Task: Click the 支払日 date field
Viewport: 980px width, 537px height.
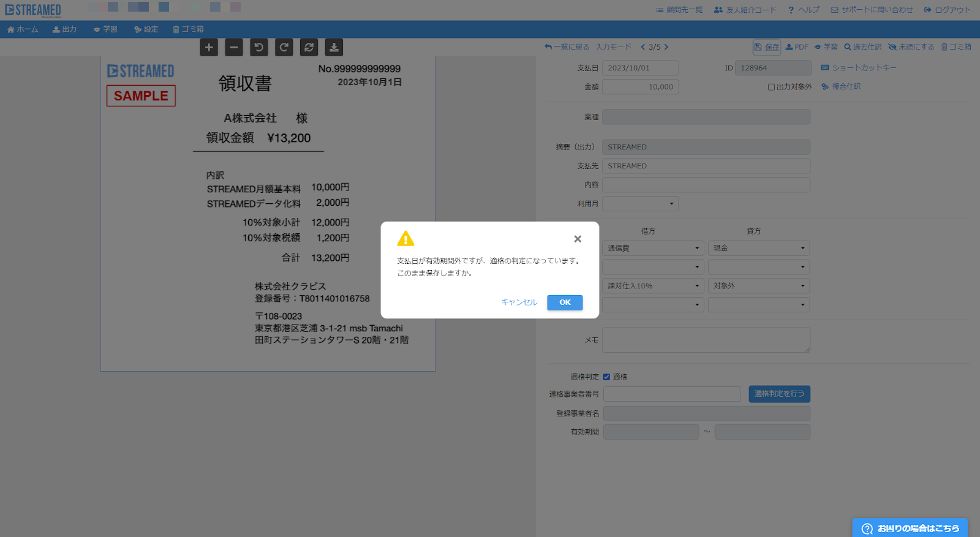Action: point(640,68)
